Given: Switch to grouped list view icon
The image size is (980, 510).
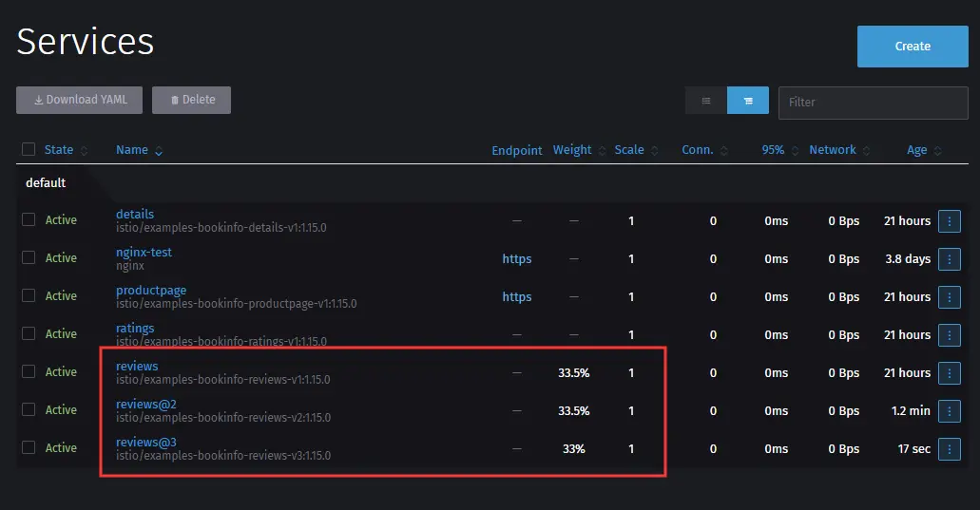Looking at the screenshot, I should [x=747, y=101].
